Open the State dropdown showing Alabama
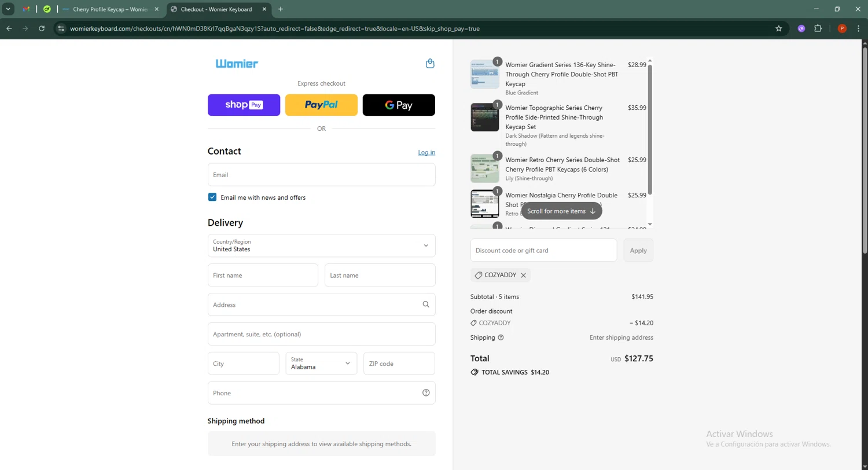This screenshot has width=868, height=470. point(321,363)
